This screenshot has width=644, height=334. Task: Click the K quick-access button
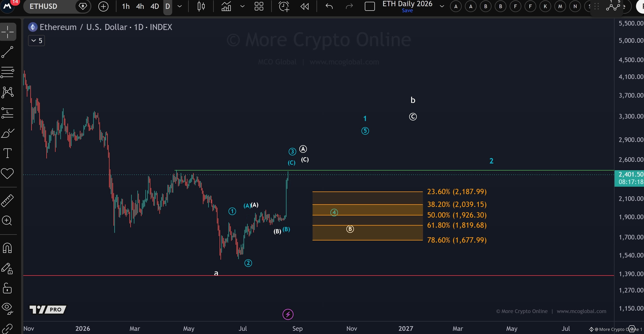[545, 7]
